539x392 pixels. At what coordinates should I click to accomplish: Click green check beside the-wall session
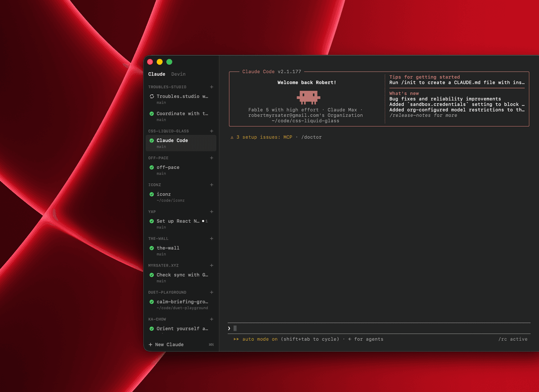pos(152,248)
